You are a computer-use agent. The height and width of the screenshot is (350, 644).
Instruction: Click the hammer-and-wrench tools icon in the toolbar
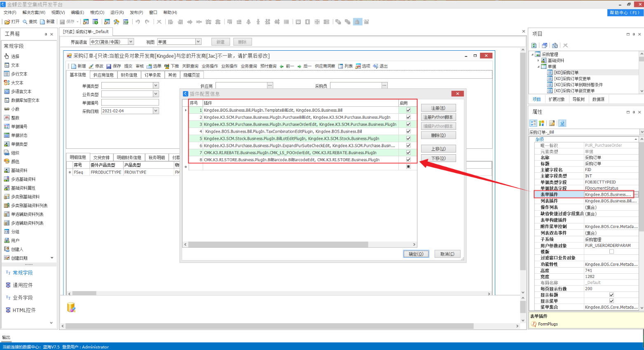click(117, 21)
